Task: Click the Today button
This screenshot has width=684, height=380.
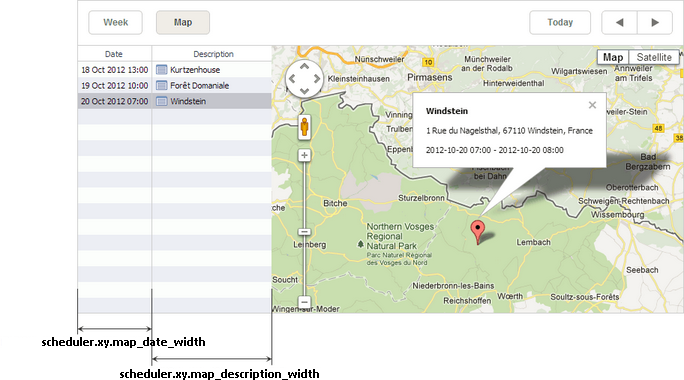Action: (x=560, y=22)
